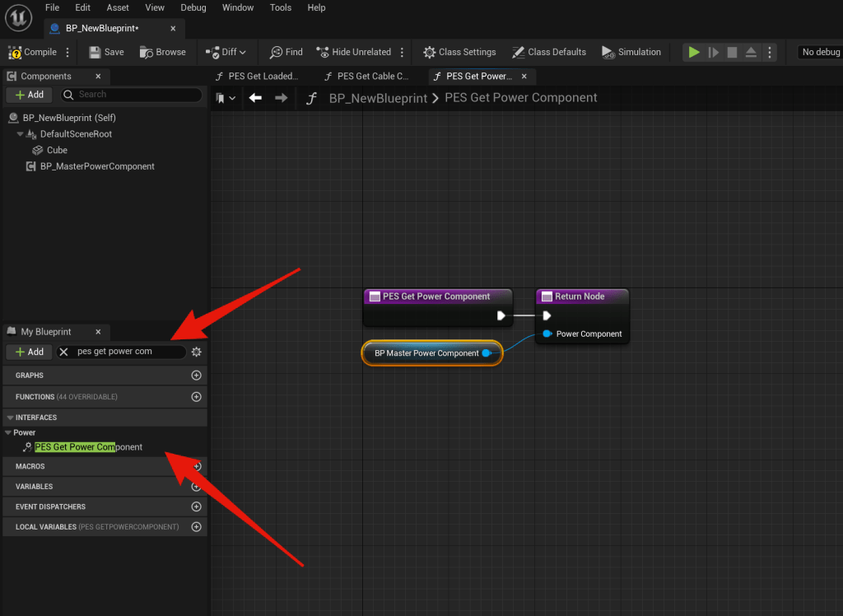Click Add button in Components panel
The image size is (843, 616).
coord(29,95)
